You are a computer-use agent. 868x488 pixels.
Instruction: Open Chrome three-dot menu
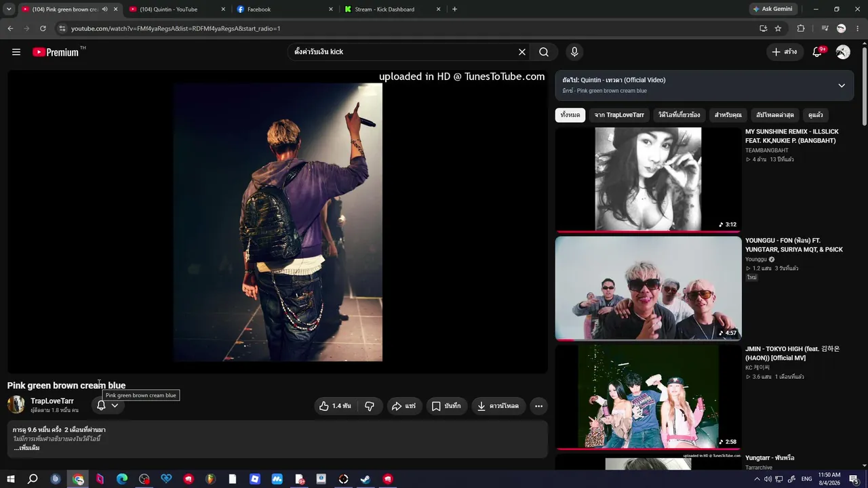[857, 28]
